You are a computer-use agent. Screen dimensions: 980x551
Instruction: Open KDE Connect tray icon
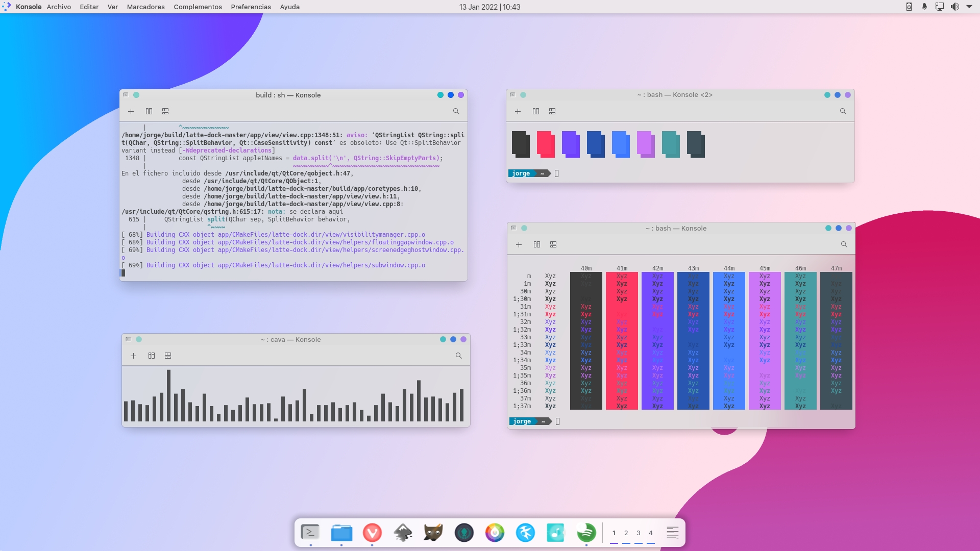coord(909,7)
